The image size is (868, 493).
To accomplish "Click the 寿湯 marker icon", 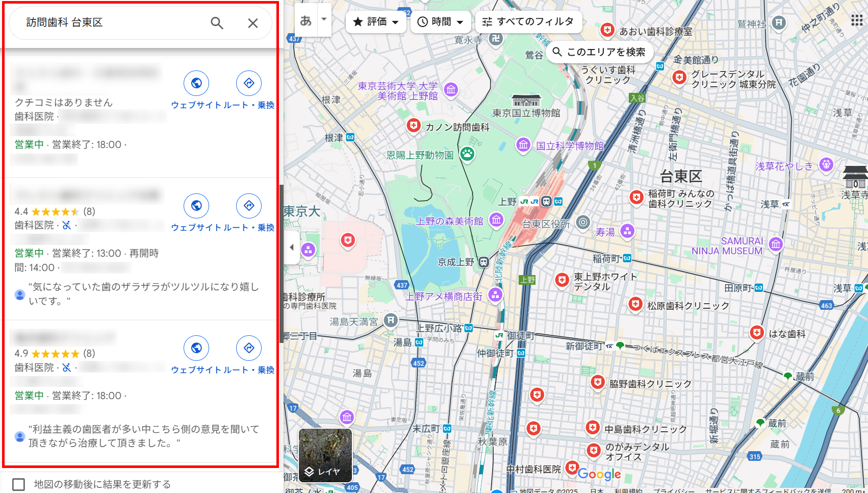I will point(627,231).
